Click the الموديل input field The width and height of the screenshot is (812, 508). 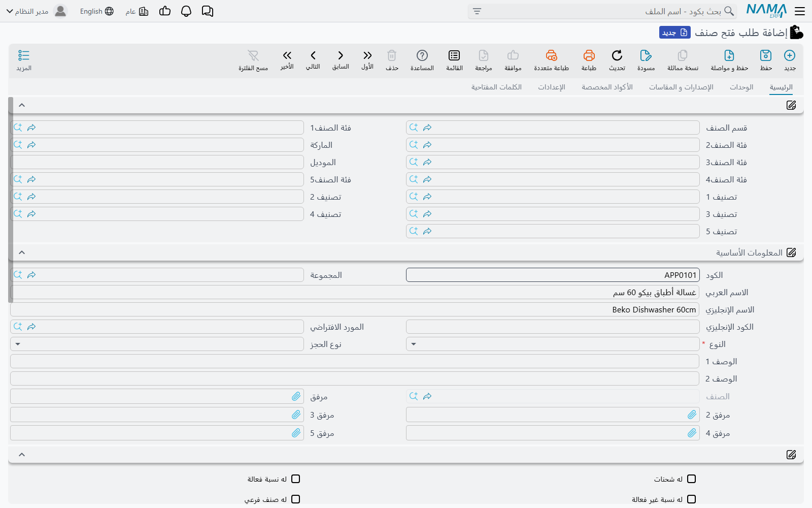[157, 162]
